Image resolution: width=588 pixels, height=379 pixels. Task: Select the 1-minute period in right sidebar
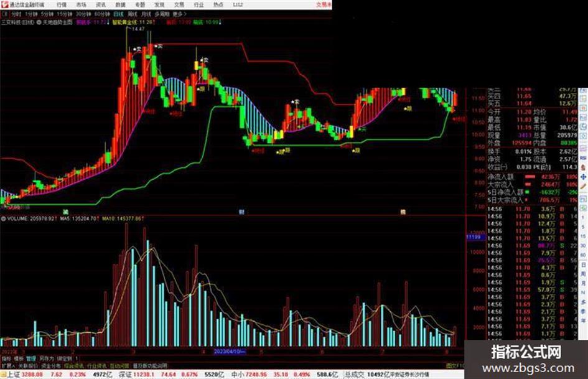tap(583, 217)
